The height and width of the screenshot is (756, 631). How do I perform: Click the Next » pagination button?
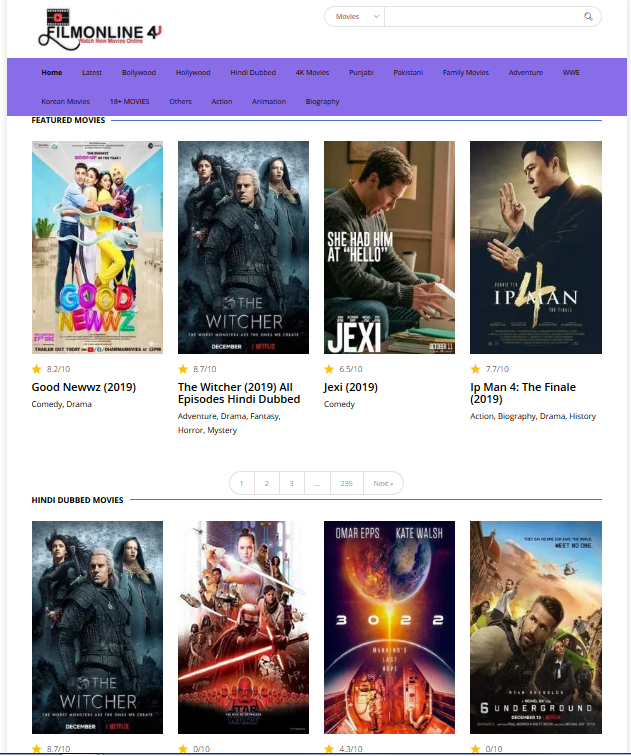(383, 483)
